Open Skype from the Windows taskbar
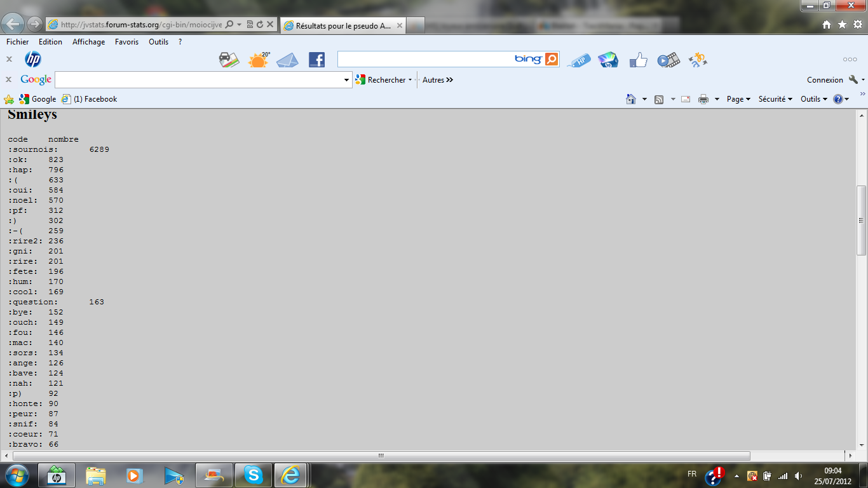 pyautogui.click(x=254, y=475)
